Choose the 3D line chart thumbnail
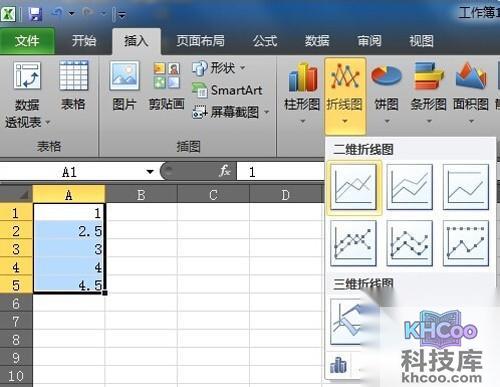This screenshot has width=500, height=387. pyautogui.click(x=347, y=321)
